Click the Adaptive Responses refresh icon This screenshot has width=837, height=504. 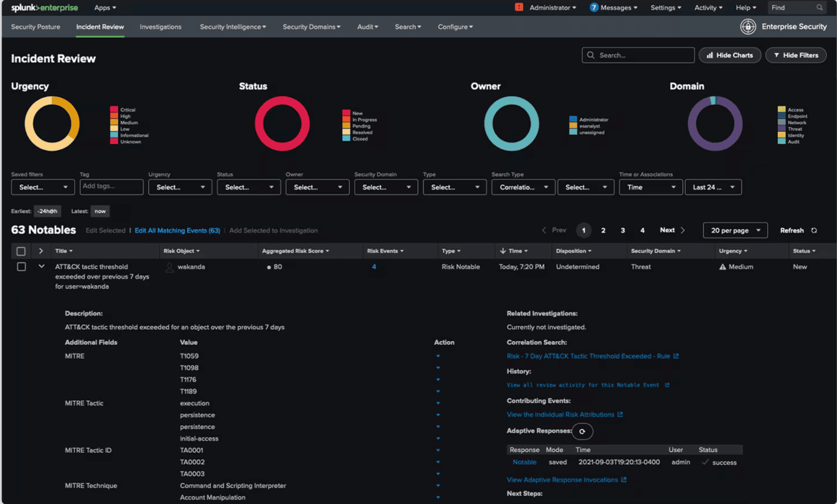click(582, 431)
